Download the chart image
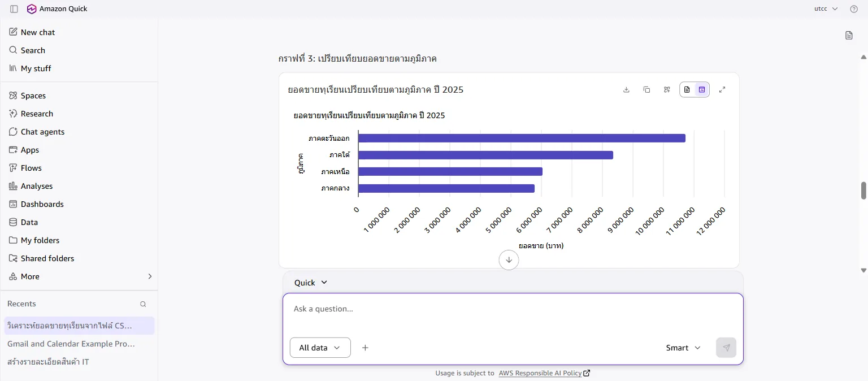Image resolution: width=868 pixels, height=381 pixels. tap(626, 90)
